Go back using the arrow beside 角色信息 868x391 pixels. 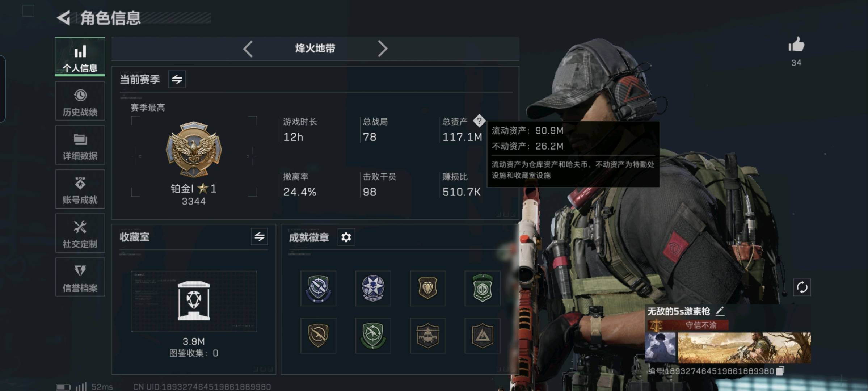tap(64, 18)
